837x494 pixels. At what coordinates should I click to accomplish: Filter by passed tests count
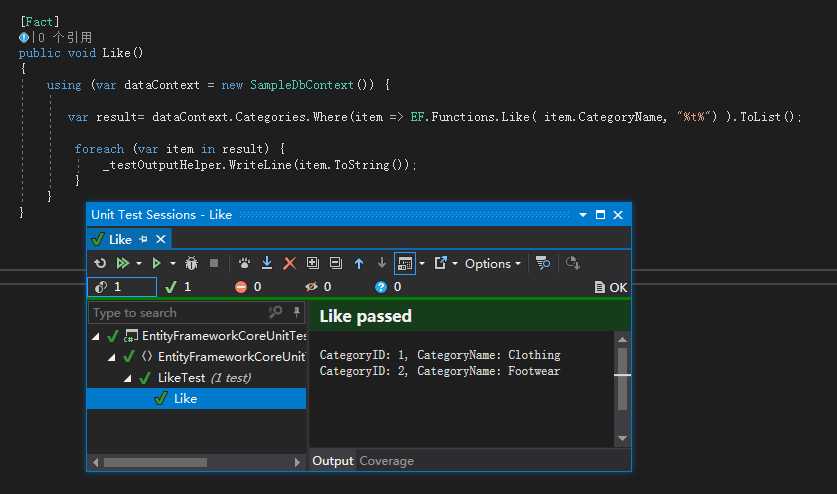pos(178,287)
